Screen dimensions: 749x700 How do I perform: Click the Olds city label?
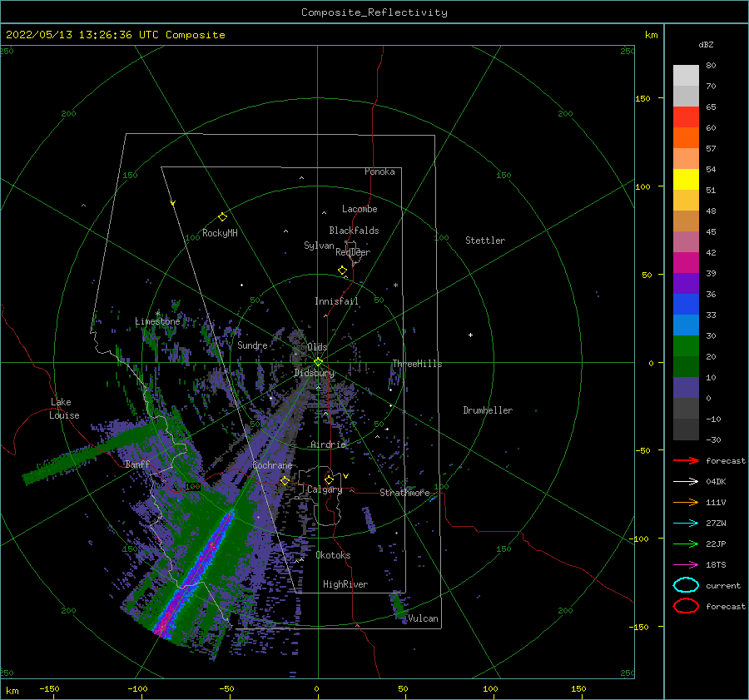[x=317, y=347]
